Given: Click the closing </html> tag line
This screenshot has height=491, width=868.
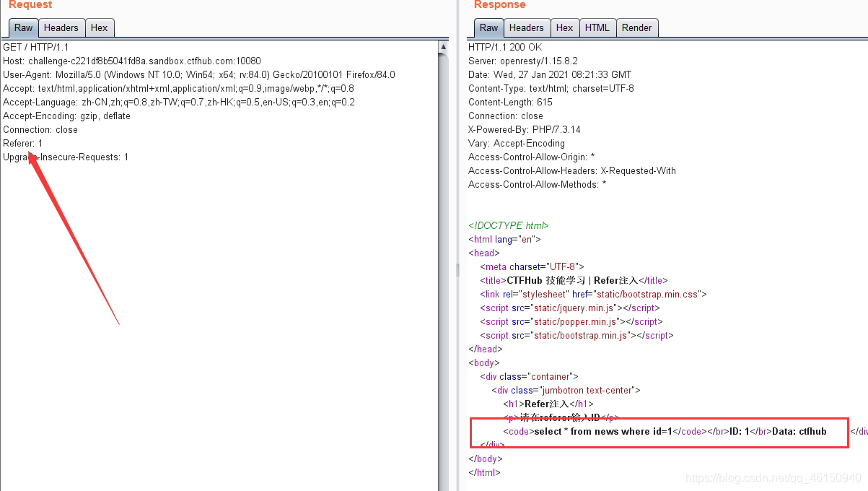Looking at the screenshot, I should click(x=484, y=473).
